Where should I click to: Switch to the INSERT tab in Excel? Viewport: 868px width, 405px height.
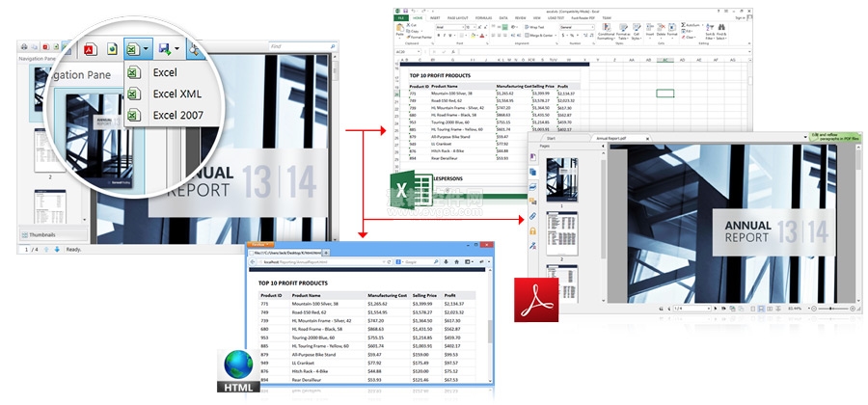(x=435, y=17)
